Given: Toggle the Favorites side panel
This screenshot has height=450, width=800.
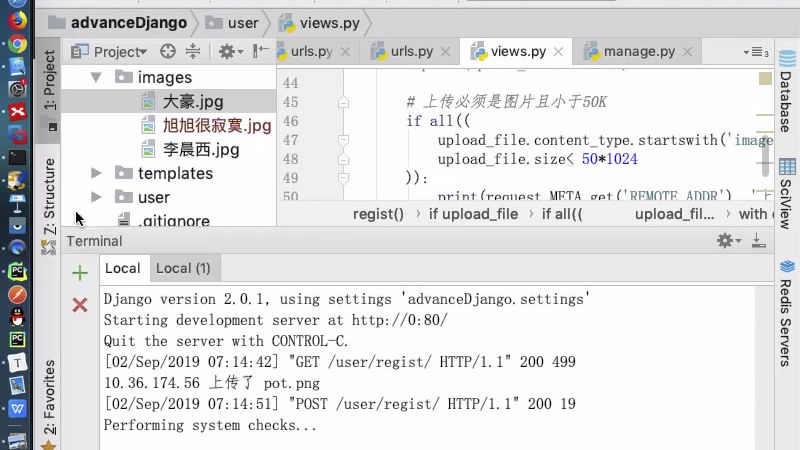Looking at the screenshot, I should (x=49, y=400).
